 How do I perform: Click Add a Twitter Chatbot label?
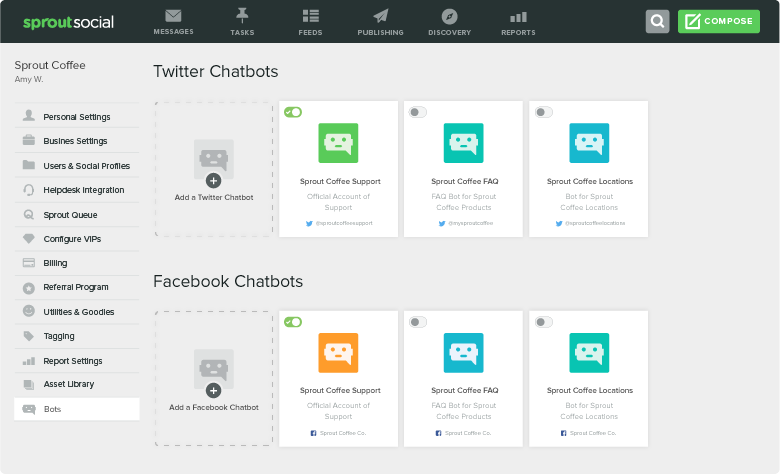[214, 197]
